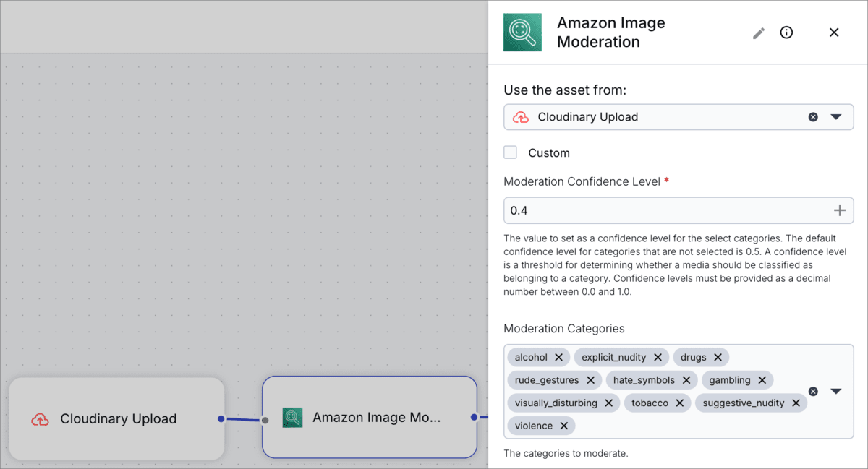Screen dimensions: 868x469
Task: Click the Amazon Image Moderation title text
Action: 611,33
